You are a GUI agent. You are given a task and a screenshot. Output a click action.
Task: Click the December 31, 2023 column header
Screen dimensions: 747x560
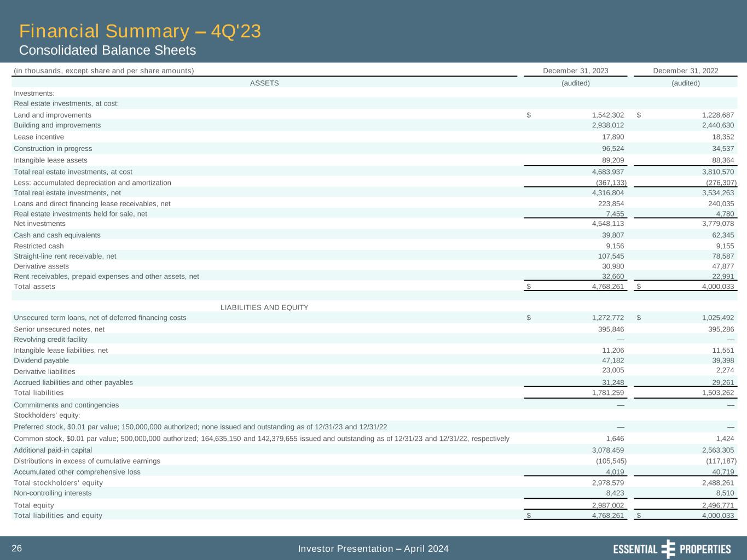click(x=575, y=71)
